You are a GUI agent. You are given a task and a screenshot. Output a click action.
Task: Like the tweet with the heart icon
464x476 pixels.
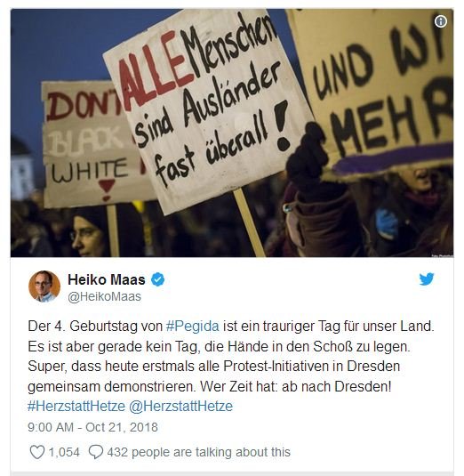click(37, 452)
